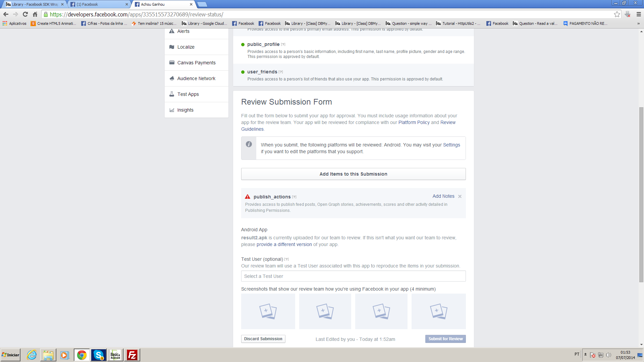Open Skype from the taskbar
This screenshot has width=644, height=362.
click(x=99, y=355)
